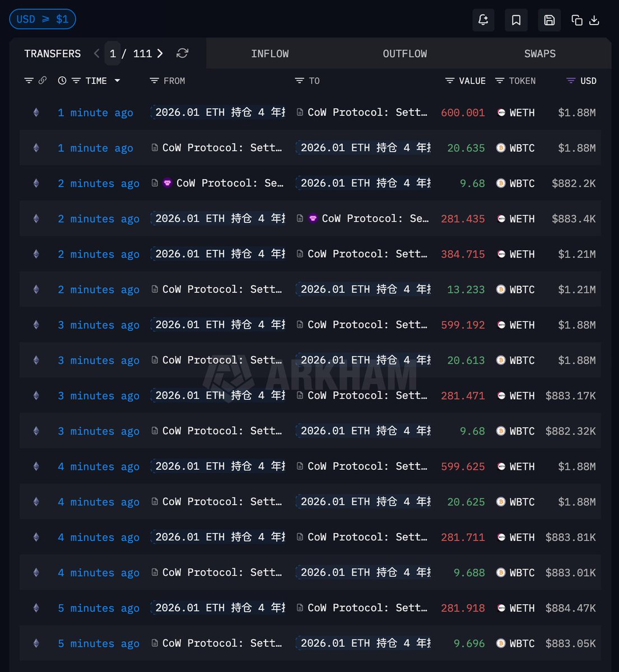Click the copy icon in top toolbar

point(576,20)
